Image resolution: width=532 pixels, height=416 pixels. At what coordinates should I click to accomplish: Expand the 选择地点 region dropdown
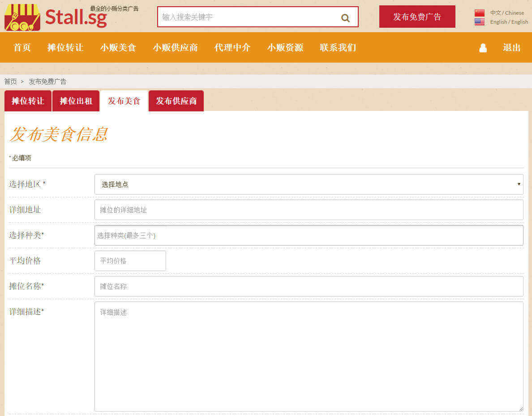pyautogui.click(x=309, y=184)
